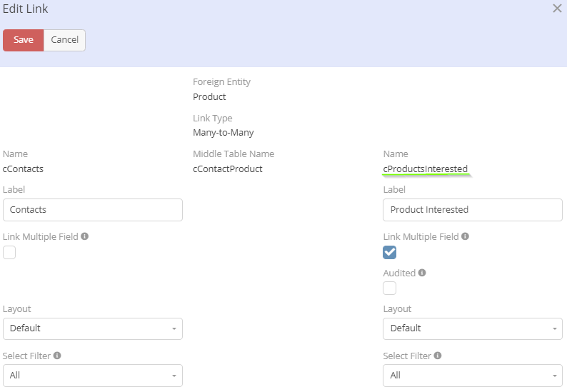Close the Edit Link dialog with X
The height and width of the screenshot is (392, 567).
coord(557,9)
